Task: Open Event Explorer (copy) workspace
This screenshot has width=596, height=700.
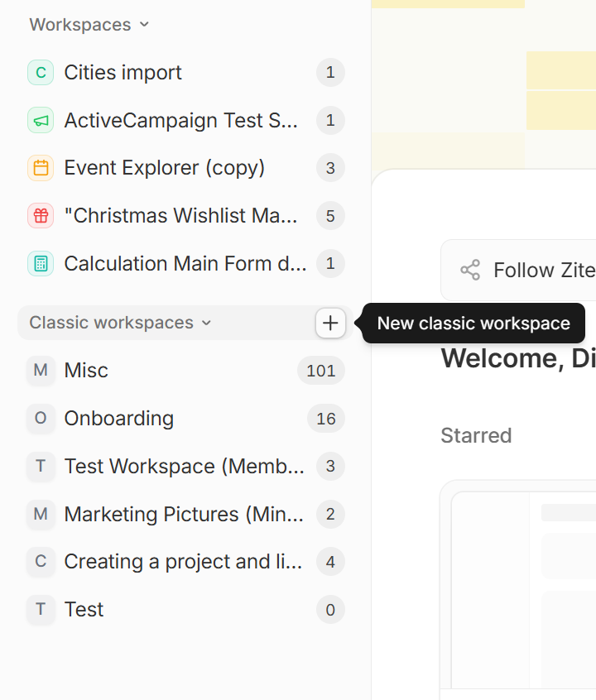Action: (185, 168)
